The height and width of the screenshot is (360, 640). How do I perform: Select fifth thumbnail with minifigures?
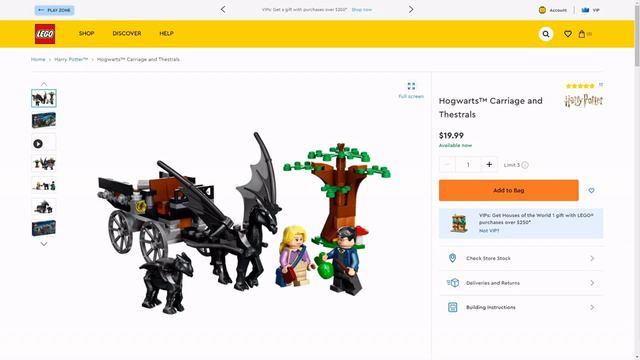(x=44, y=185)
